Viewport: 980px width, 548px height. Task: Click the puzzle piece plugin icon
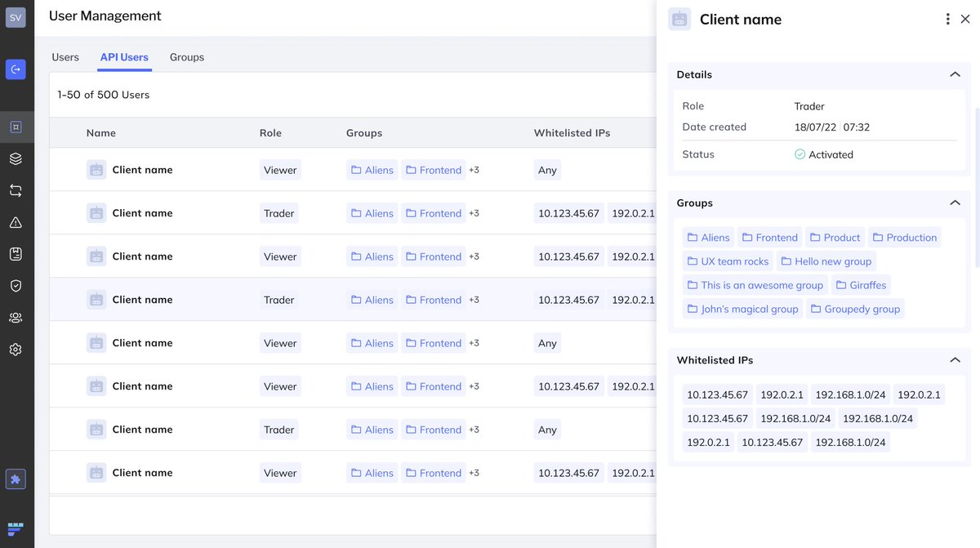pyautogui.click(x=16, y=479)
